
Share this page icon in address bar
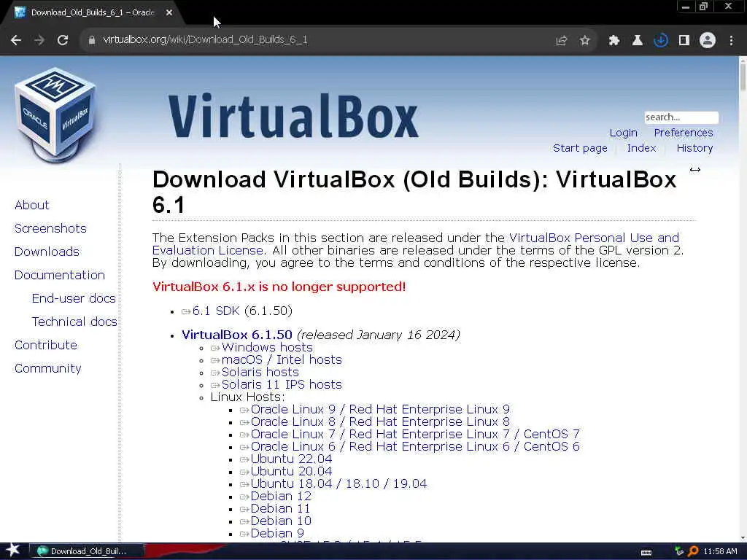point(562,41)
